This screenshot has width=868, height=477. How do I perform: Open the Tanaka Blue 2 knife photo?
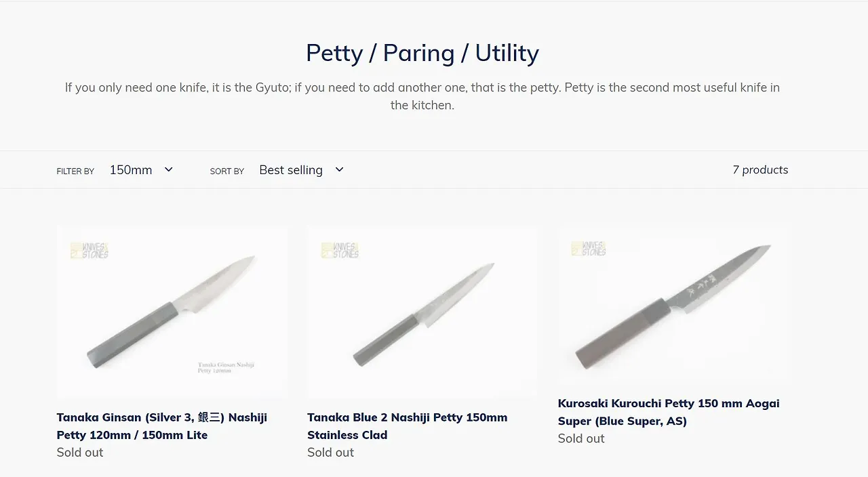(422, 312)
